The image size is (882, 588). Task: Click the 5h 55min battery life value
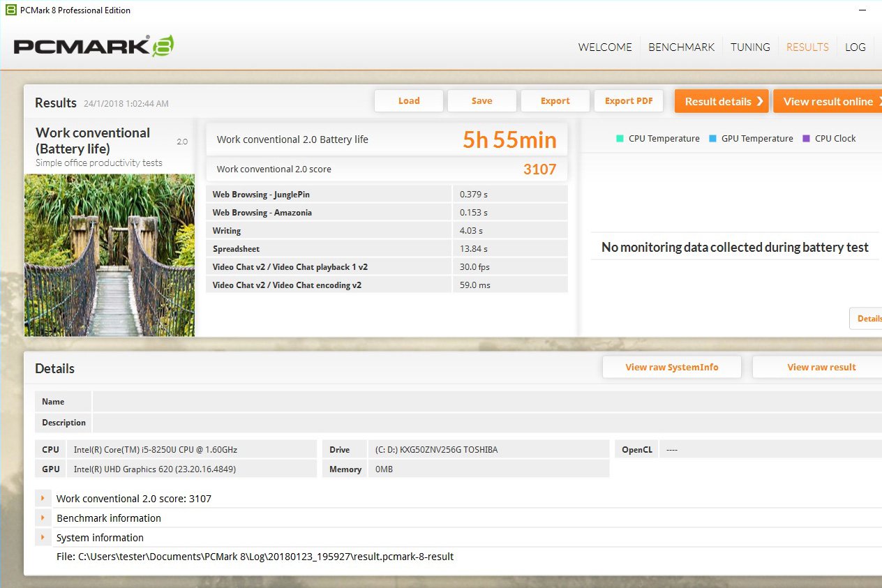click(x=509, y=140)
